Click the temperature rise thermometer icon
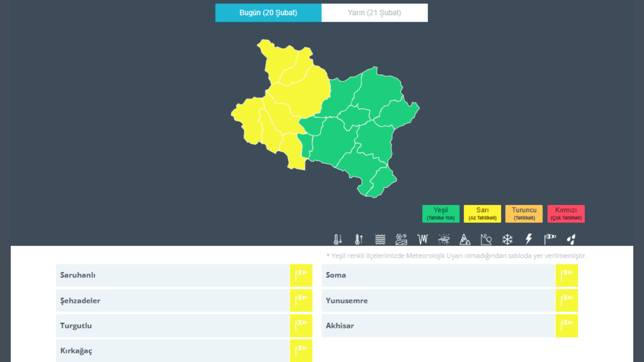644x362 pixels. point(359,239)
